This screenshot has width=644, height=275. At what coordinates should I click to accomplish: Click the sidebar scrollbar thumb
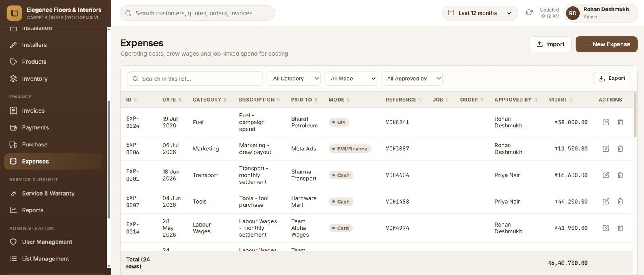click(109, 159)
